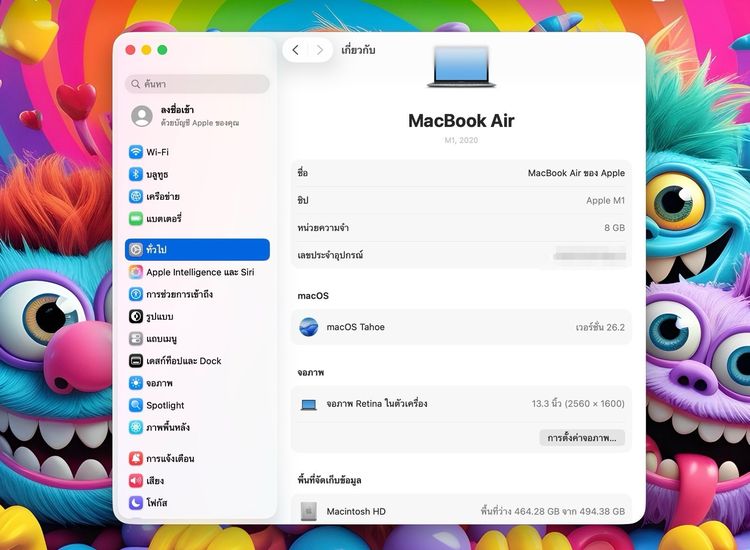The image size is (750, 550).
Task: Select เครือข่าย network settings
Action: tap(197, 196)
